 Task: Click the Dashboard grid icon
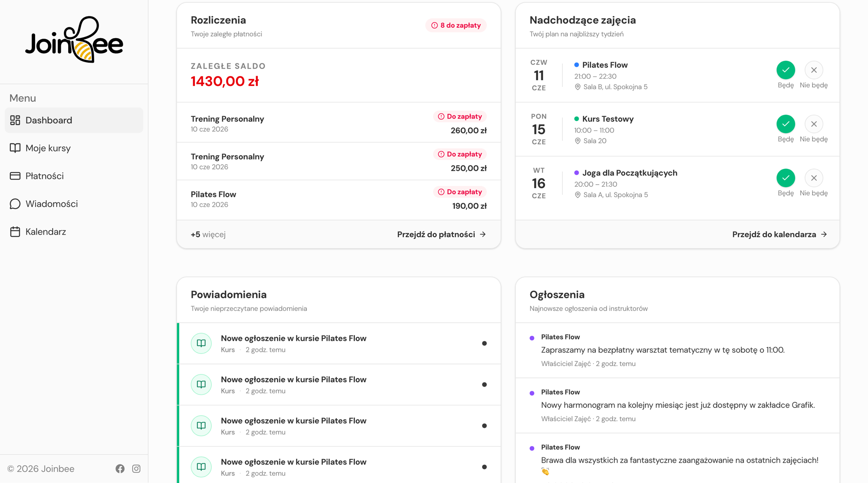tap(15, 120)
